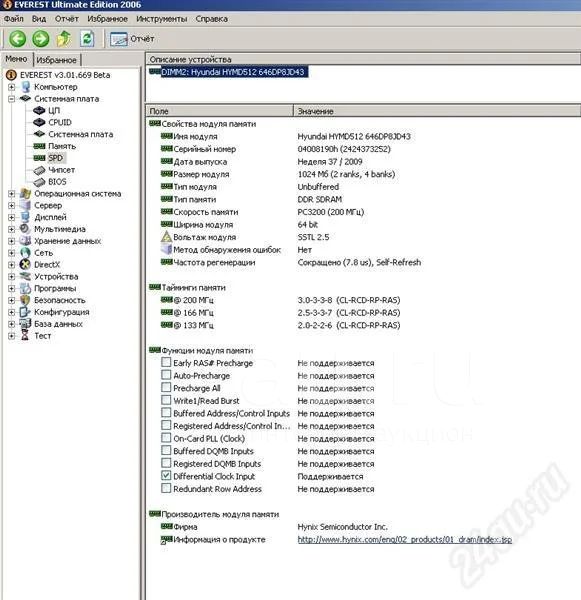The height and width of the screenshot is (600, 581).
Task: Expand the Компьютер tree node
Action: (x=11, y=87)
